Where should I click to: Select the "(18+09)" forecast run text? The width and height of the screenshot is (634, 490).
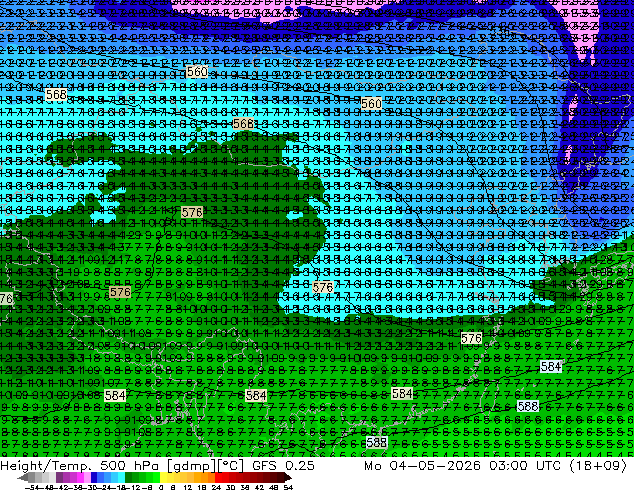click(598, 466)
